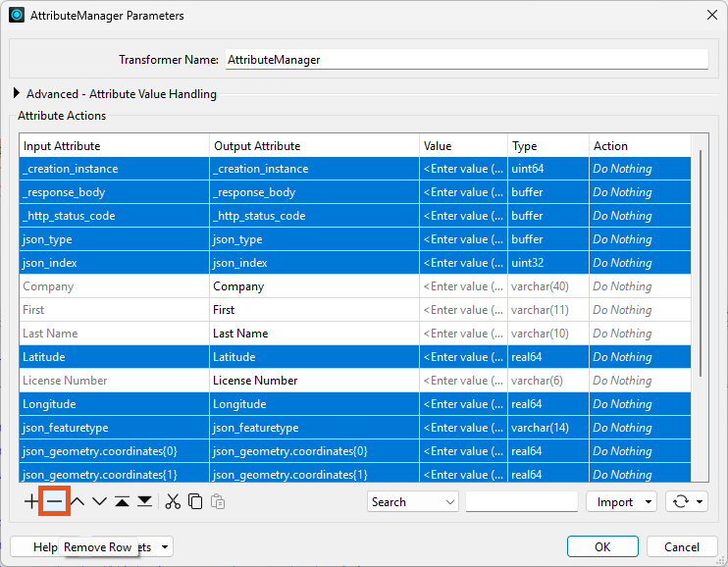The width and height of the screenshot is (728, 567).
Task: Click the Copy rows icon
Action: click(195, 501)
